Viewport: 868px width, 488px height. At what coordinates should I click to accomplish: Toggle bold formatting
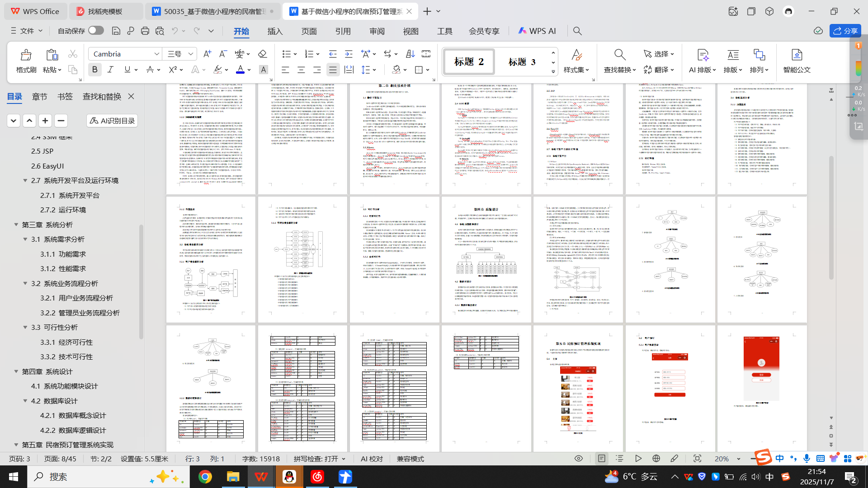(x=94, y=70)
